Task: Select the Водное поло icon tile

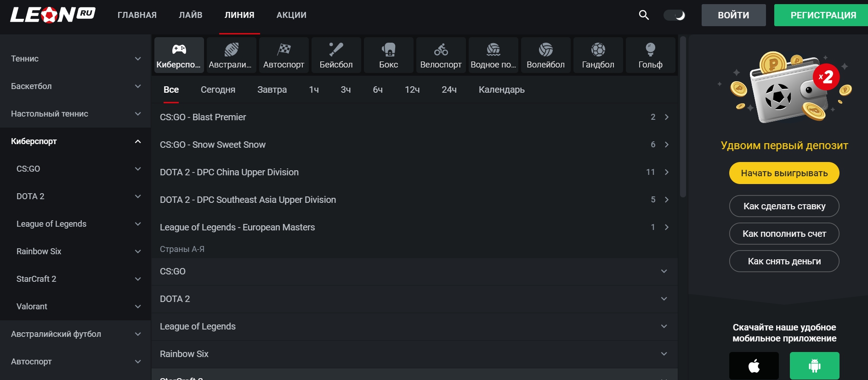Action: coord(494,55)
